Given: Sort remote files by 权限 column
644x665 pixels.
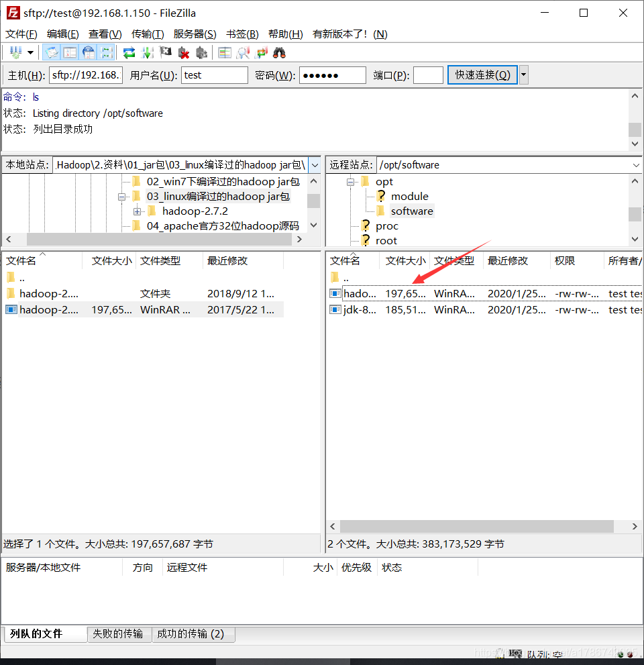Looking at the screenshot, I should 577,261.
